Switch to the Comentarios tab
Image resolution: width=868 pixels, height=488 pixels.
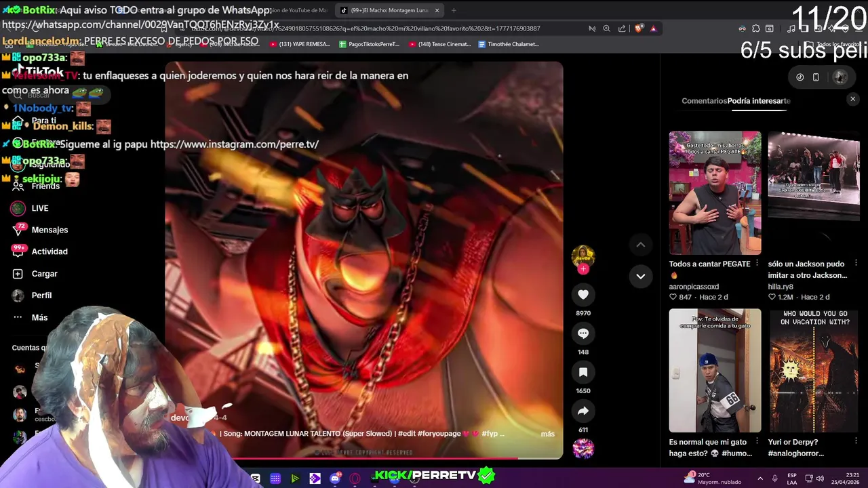tap(704, 101)
